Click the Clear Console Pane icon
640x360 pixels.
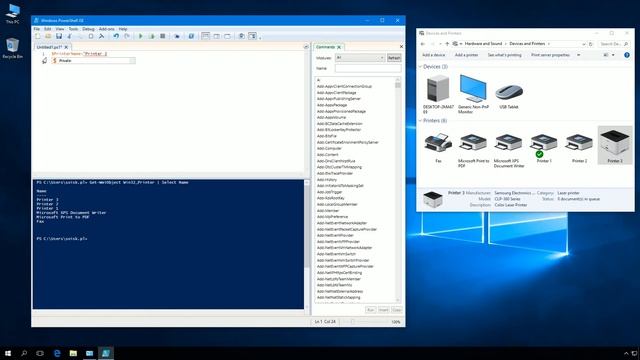tap(102, 36)
